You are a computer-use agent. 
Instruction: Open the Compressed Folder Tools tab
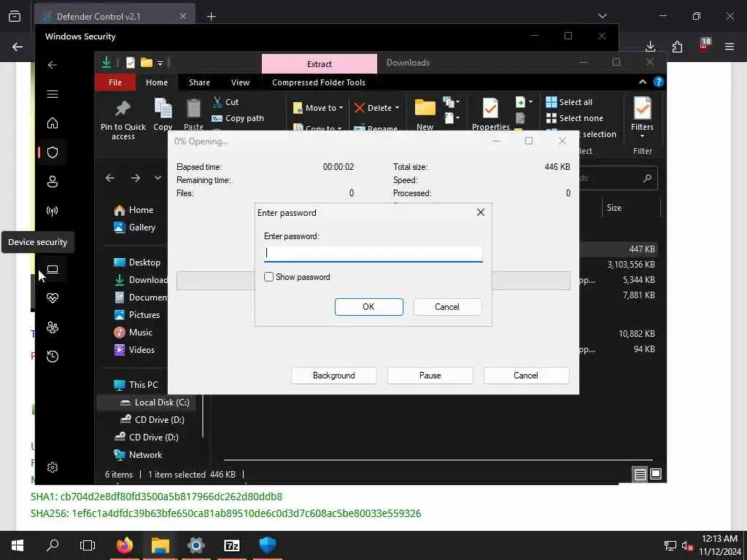click(x=319, y=82)
